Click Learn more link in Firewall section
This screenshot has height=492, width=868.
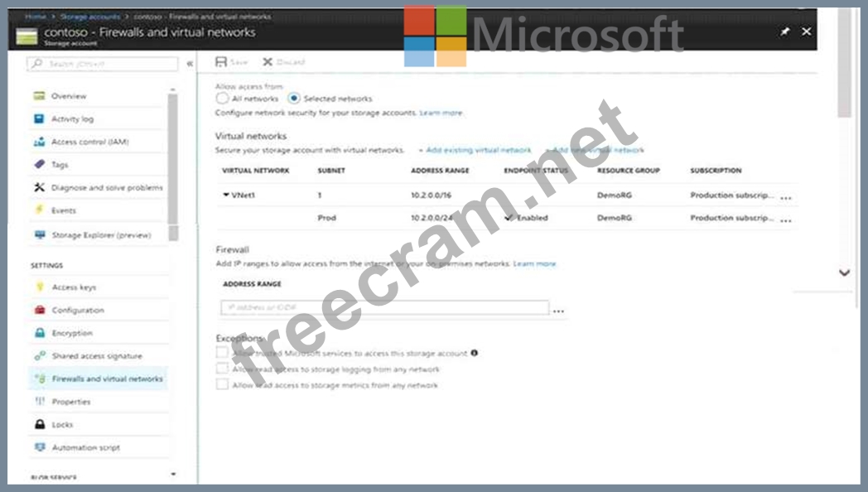[x=534, y=263]
